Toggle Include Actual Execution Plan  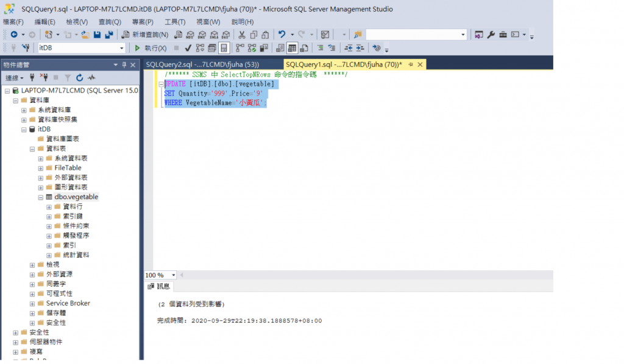240,48
